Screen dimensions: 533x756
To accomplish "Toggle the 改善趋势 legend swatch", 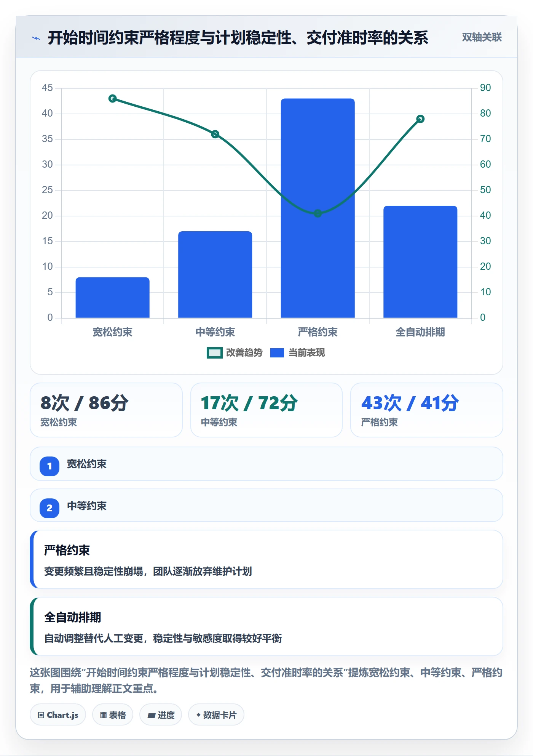I will tap(214, 353).
